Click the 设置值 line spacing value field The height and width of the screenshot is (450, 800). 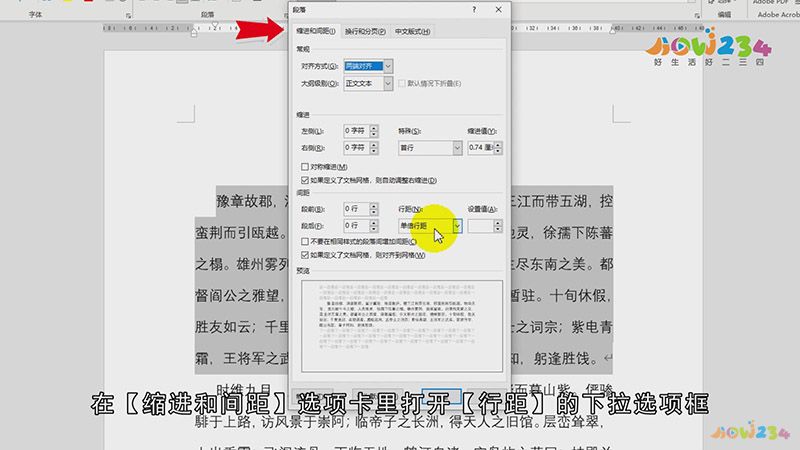pos(480,226)
